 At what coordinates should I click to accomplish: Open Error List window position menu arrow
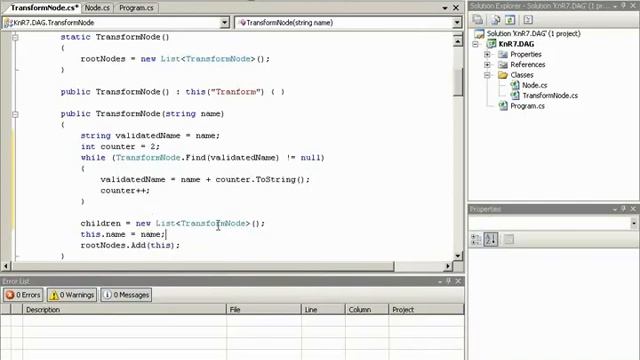click(440, 281)
